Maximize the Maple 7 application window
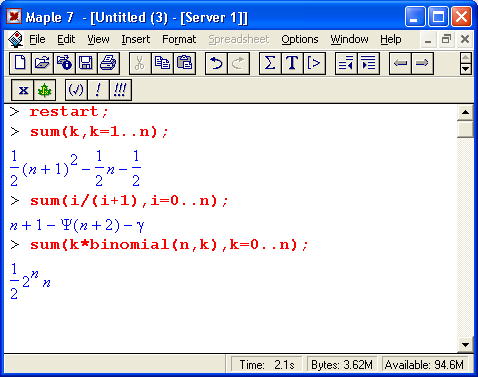478x377 pixels. point(438,17)
